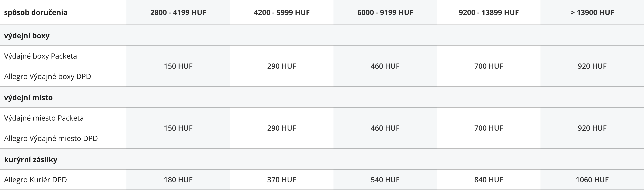Select 'Výdajné miesto Packeta' row label
644x190 pixels.
pos(44,118)
